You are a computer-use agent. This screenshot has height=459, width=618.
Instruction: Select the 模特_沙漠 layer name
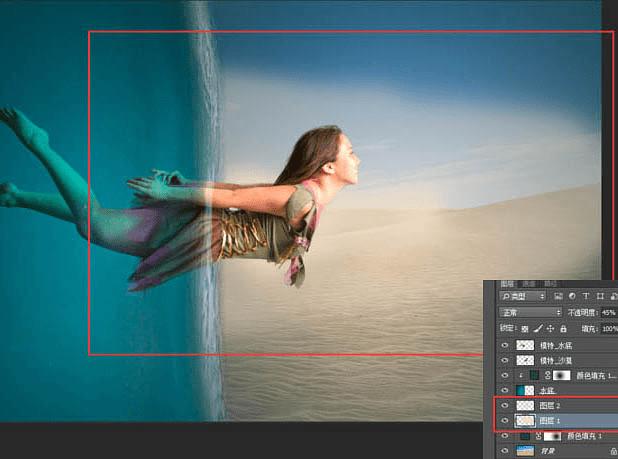click(x=556, y=360)
